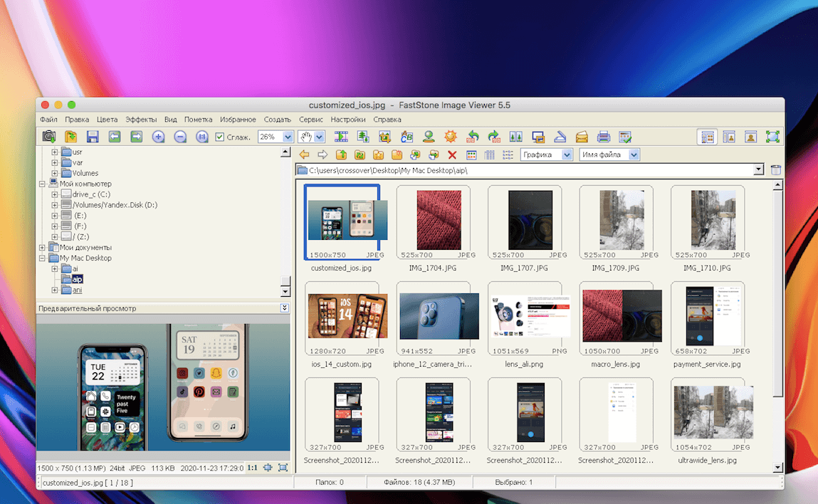This screenshot has height=504, width=818.
Task: Switch to the thumbnail browser view mode
Action: pos(707,137)
